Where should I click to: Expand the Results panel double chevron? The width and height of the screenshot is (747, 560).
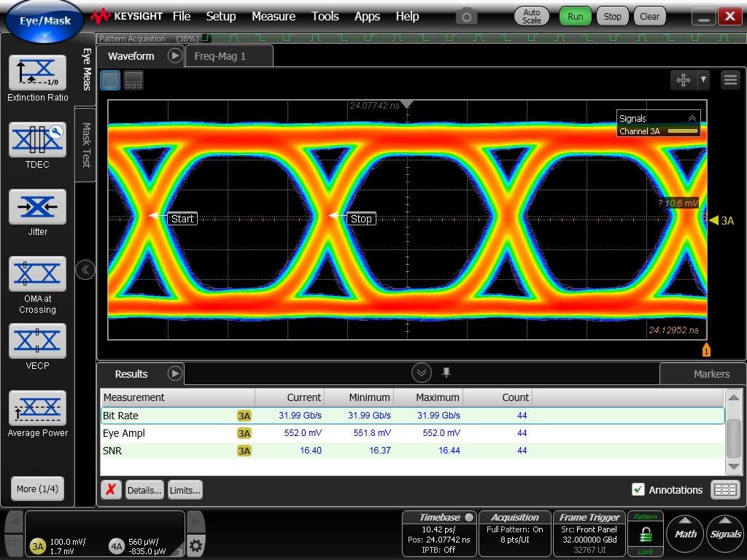point(422,373)
